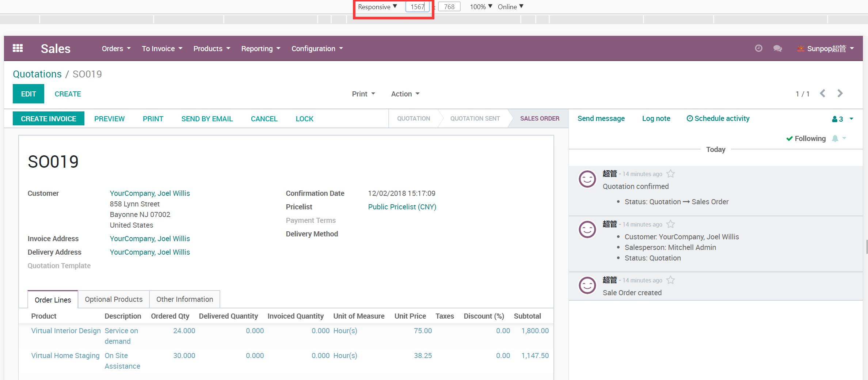Screen dimensions: 868x380
Task: Select the Quotation Sent status stage
Action: [475, 118]
